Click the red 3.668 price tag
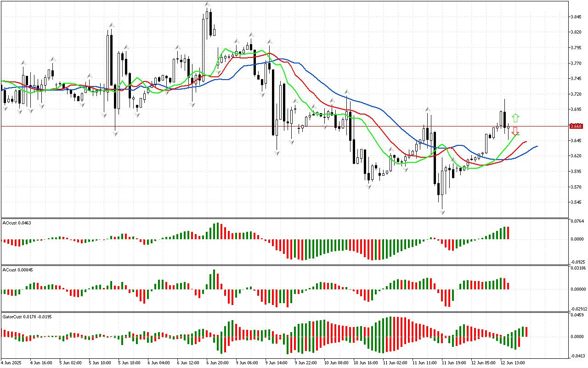Image resolution: width=588 pixels, height=368 pixels. tap(576, 126)
